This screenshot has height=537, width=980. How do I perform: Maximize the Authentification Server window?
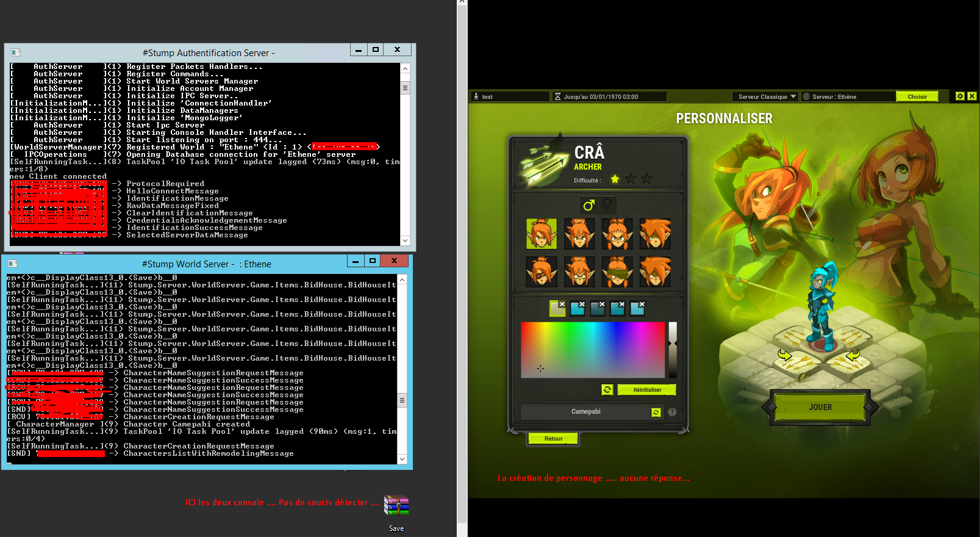376,50
